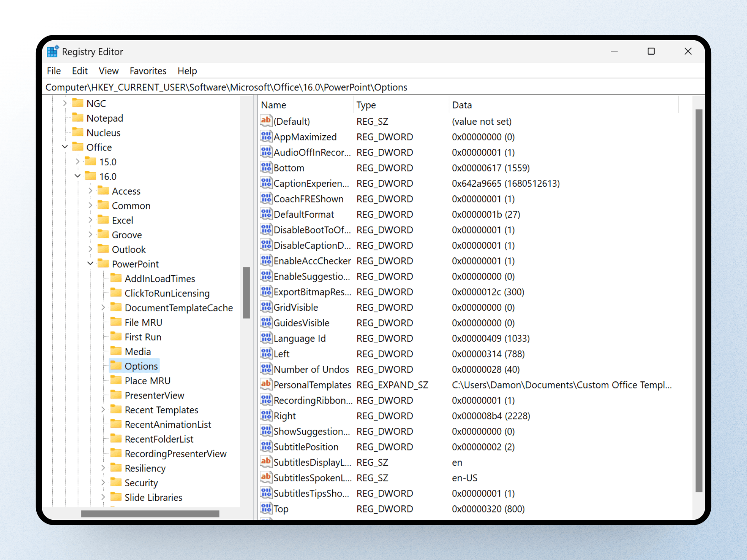Viewport: 747px width, 560px height.
Task: Click the EnableAccChecker DWORD icon
Action: click(266, 261)
